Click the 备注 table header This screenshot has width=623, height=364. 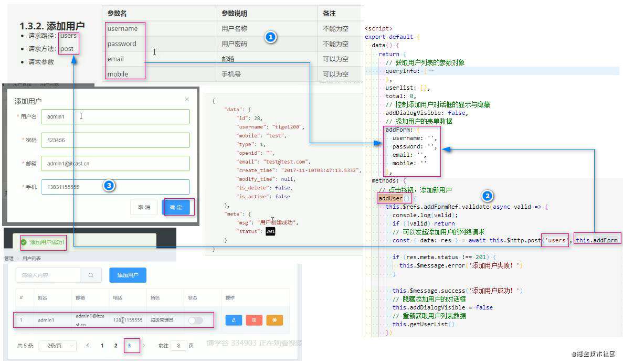coord(330,14)
